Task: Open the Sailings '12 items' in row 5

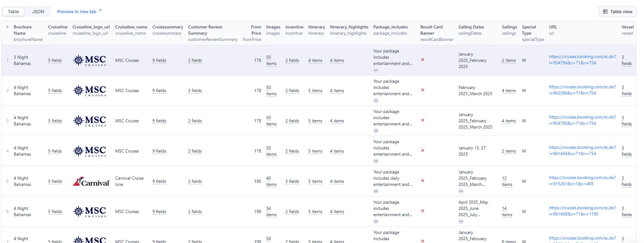Action: coord(507,181)
